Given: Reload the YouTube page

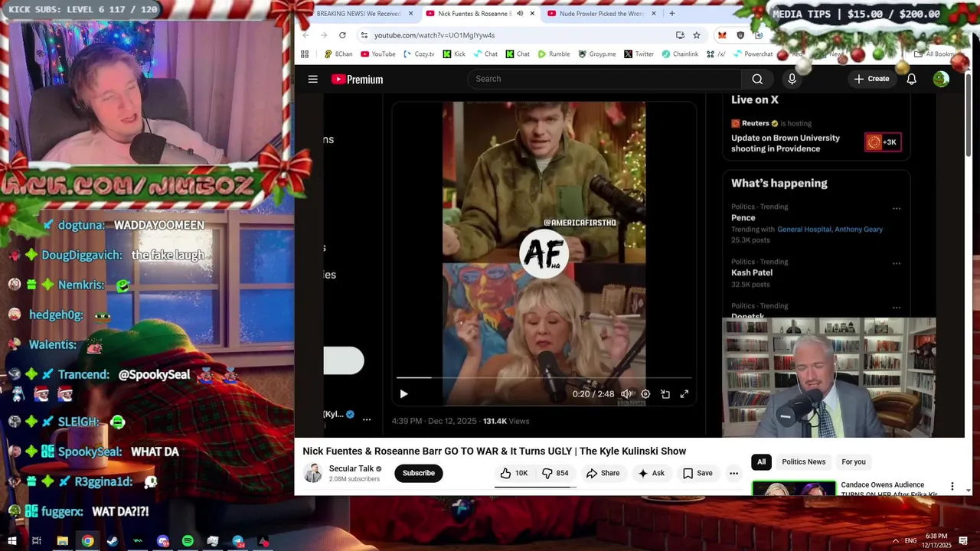Looking at the screenshot, I should click(342, 35).
